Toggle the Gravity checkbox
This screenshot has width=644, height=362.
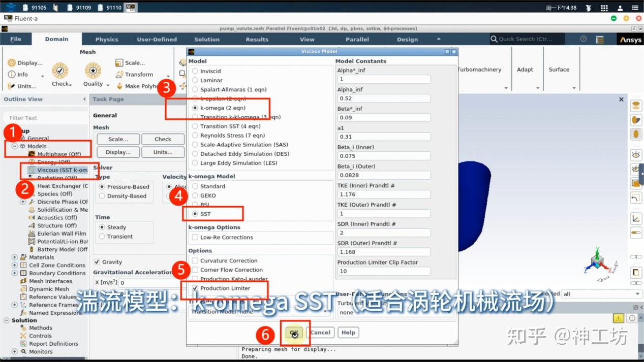[97, 262]
